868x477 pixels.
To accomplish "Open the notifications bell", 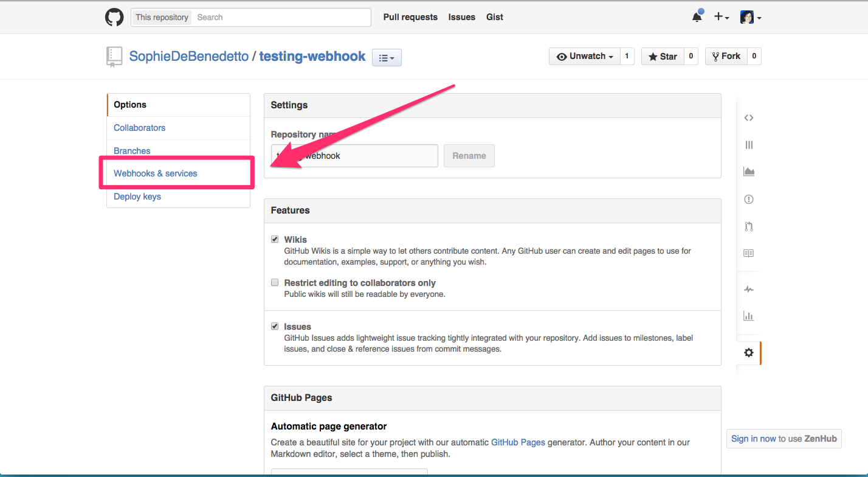I will (x=697, y=17).
